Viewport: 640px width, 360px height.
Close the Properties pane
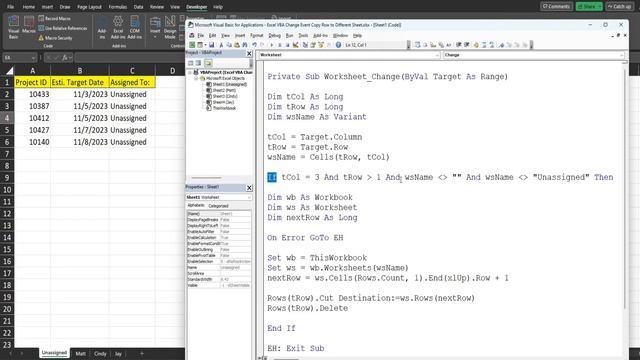[x=249, y=187]
